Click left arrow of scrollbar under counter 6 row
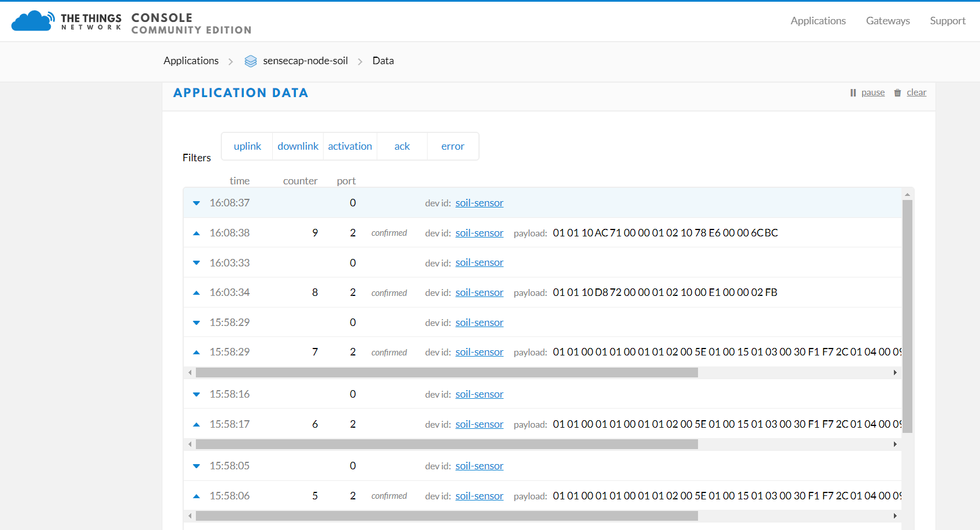This screenshot has height=530, width=980. [190, 444]
